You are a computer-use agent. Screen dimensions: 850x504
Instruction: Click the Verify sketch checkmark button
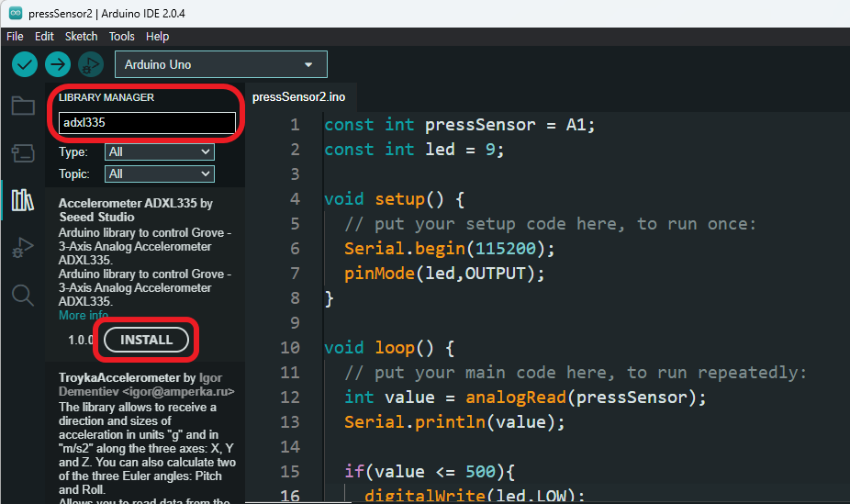coord(25,65)
